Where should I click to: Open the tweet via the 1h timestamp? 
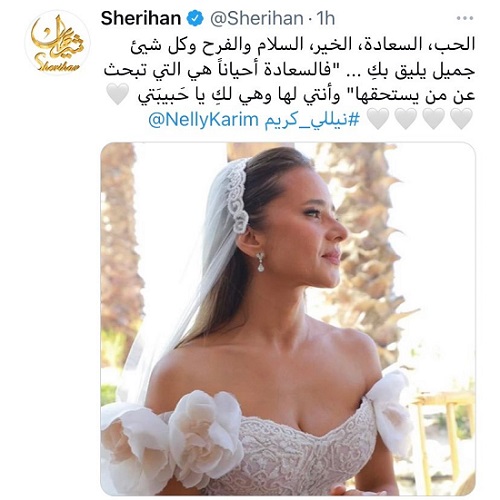pos(326,18)
